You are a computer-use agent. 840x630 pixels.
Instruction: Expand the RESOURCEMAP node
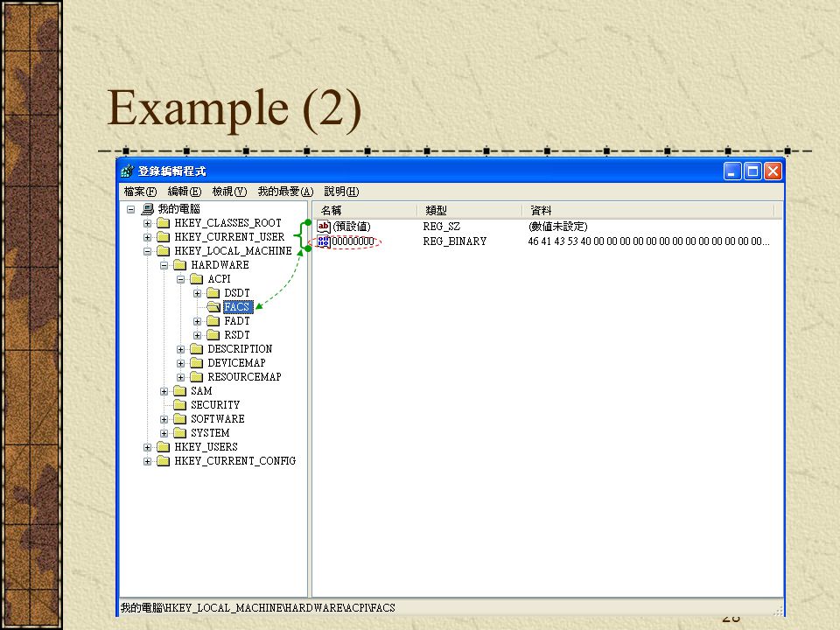point(180,377)
